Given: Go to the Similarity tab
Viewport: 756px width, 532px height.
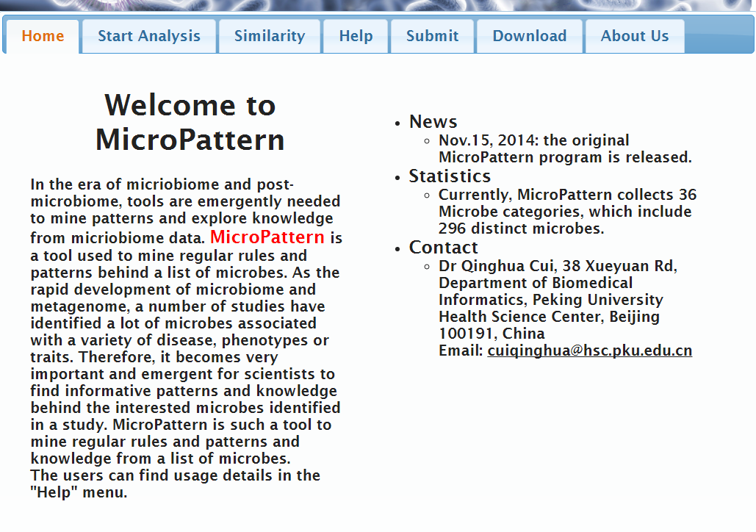Looking at the screenshot, I should (x=270, y=36).
